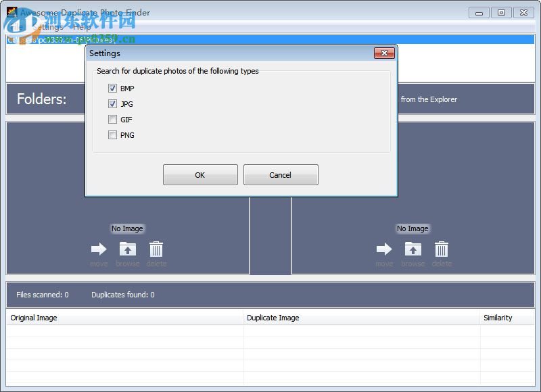Delete the right image via trash icon

(x=442, y=249)
